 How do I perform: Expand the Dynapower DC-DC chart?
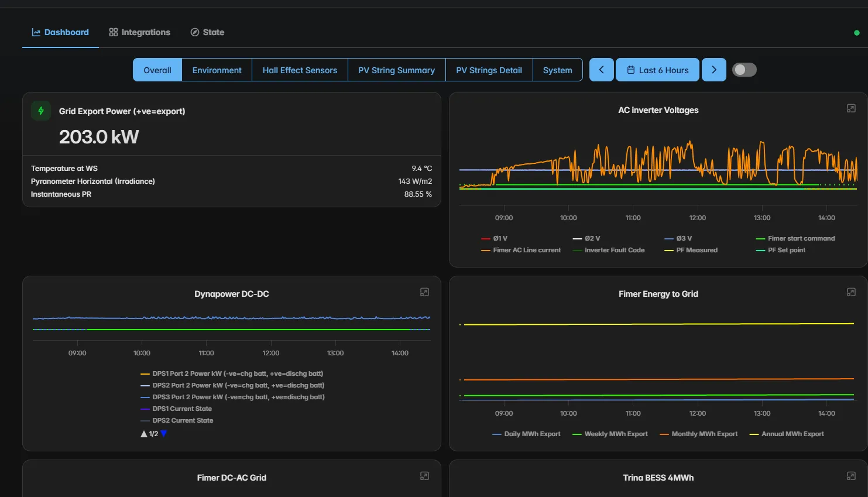(x=424, y=292)
